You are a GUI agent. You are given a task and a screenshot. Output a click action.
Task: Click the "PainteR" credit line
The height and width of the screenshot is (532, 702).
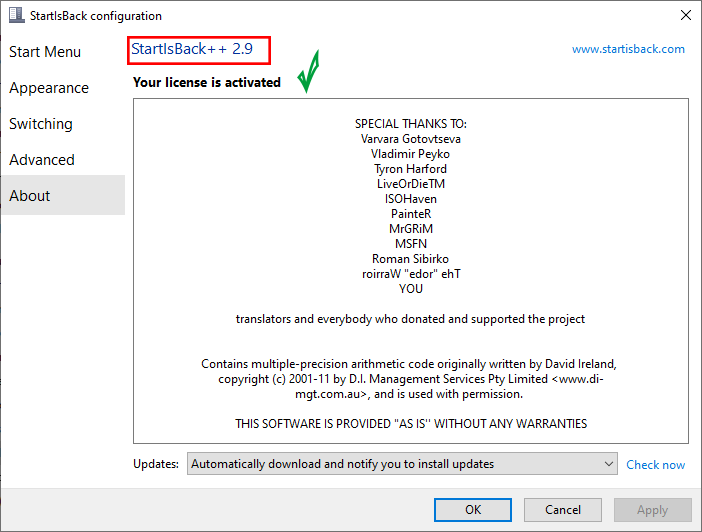click(411, 214)
